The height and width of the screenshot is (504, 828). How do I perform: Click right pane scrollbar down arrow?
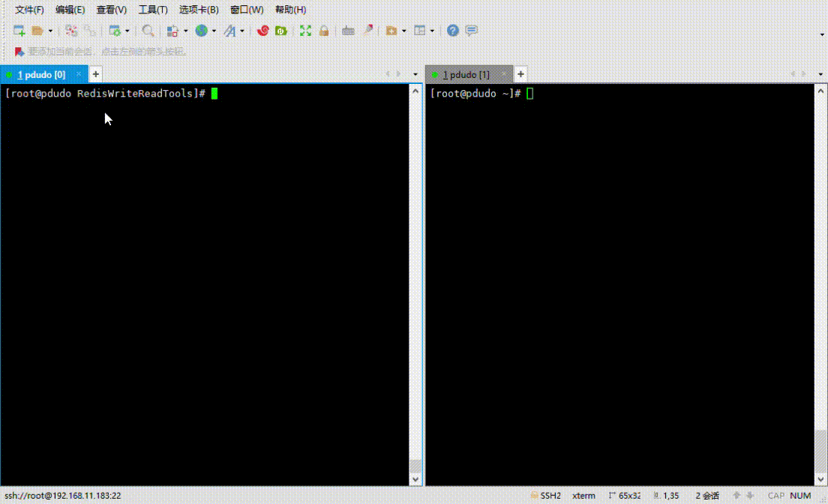pos(820,480)
